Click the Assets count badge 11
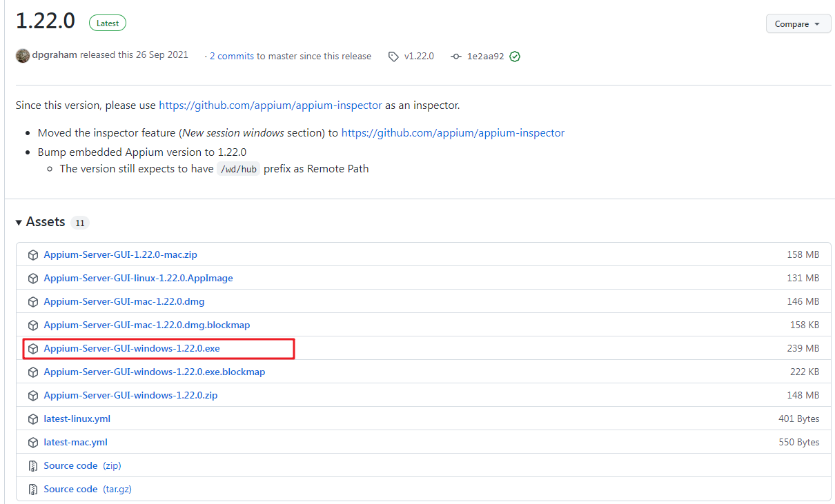The image size is (835, 504). (x=80, y=223)
